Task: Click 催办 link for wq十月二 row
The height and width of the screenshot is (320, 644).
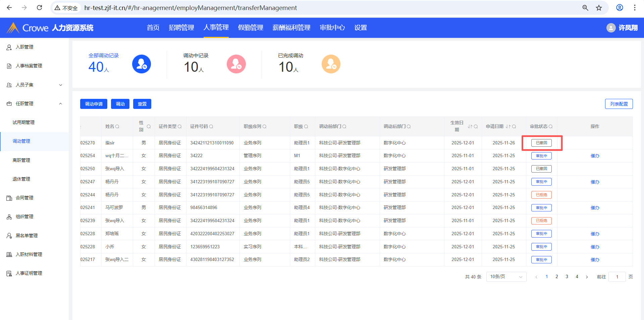Action: pyautogui.click(x=595, y=156)
